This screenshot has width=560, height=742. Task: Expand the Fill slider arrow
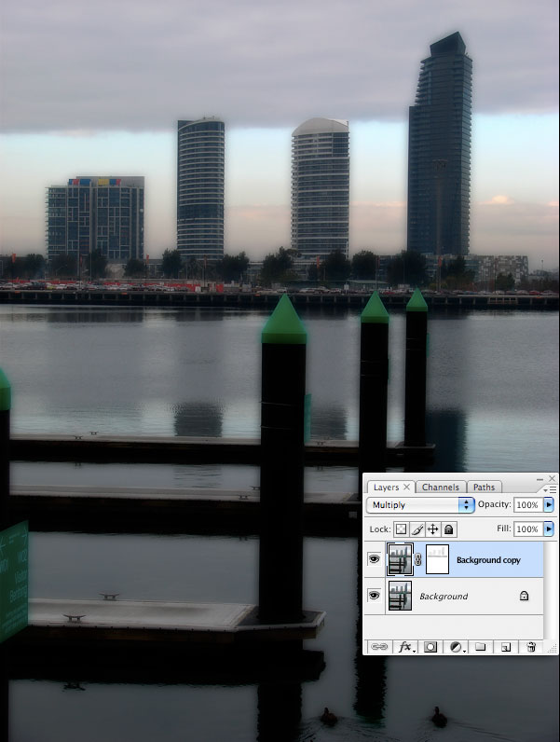(x=549, y=529)
